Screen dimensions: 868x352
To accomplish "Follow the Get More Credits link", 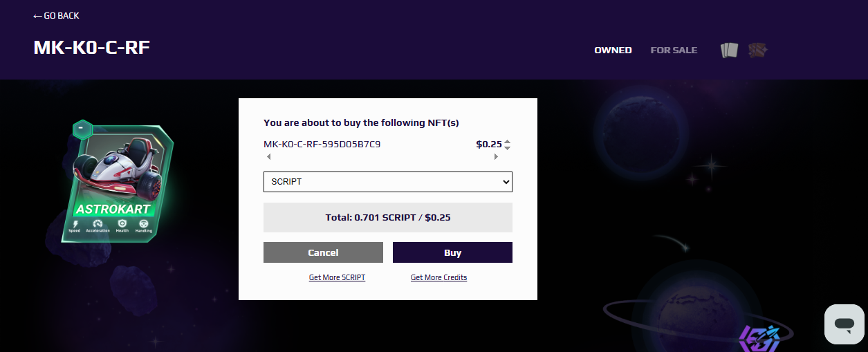I will pyautogui.click(x=438, y=277).
